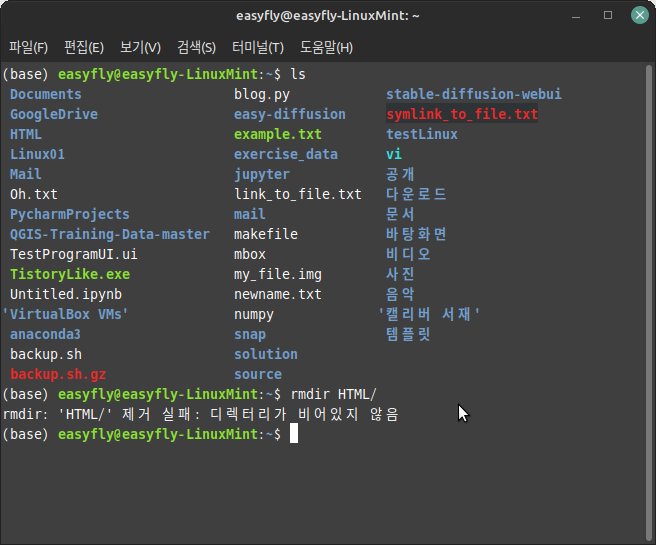
Task: Click the 문서 directory name
Action: coord(400,214)
